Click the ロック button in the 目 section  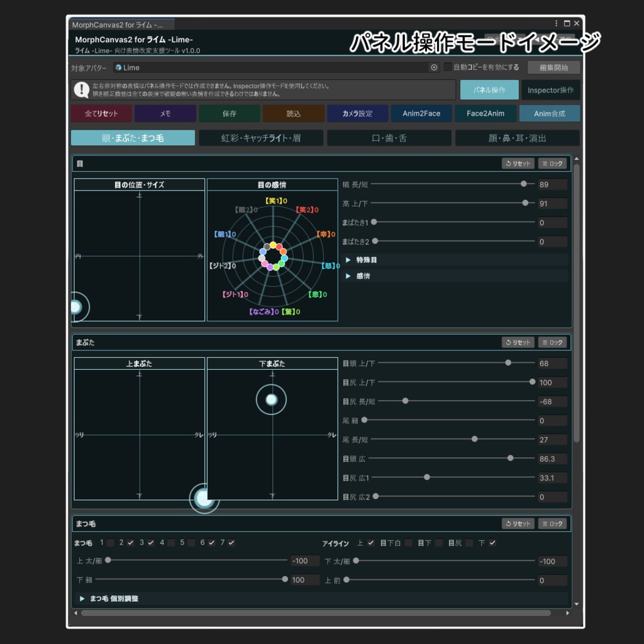pyautogui.click(x=552, y=164)
